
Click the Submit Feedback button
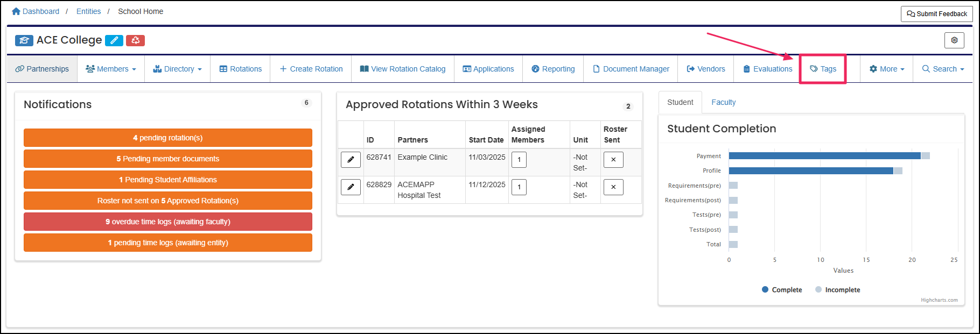coord(936,14)
